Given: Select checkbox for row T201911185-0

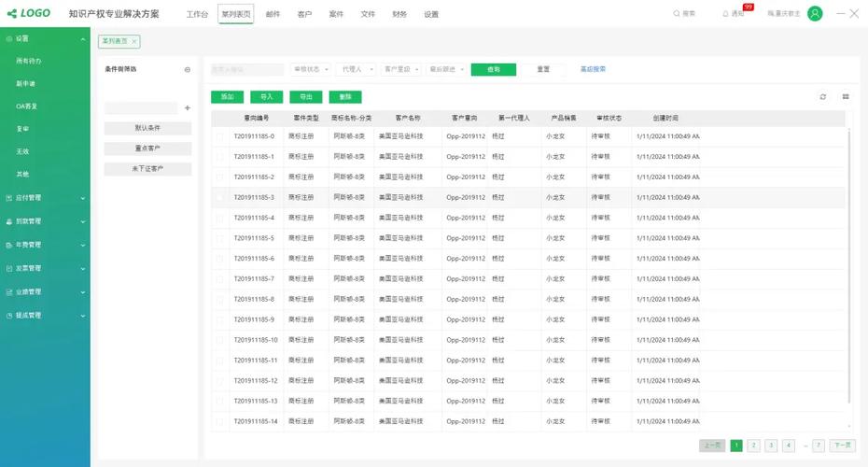Looking at the screenshot, I should 219,136.
